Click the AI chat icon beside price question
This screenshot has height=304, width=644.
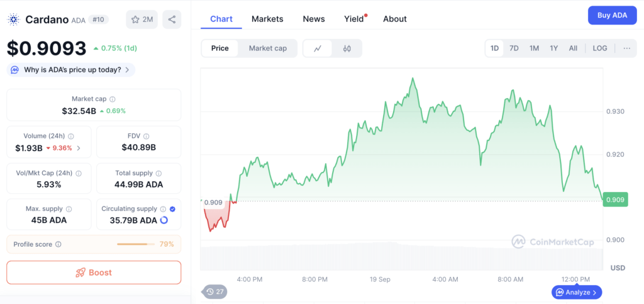point(15,70)
